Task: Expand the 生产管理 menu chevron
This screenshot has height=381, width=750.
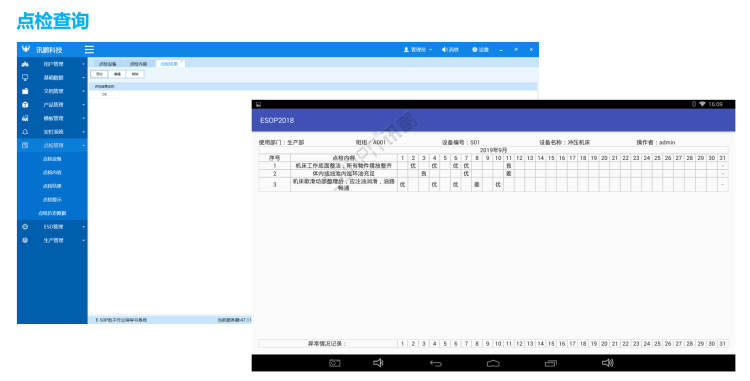Action: [x=83, y=240]
